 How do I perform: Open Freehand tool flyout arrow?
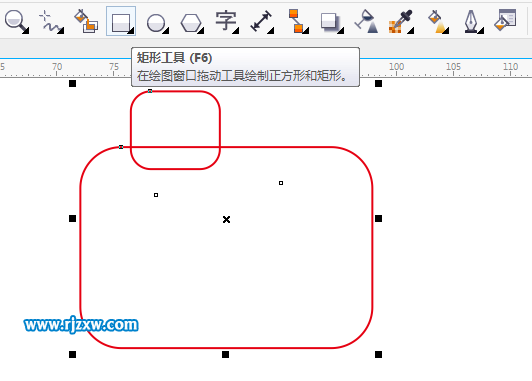[61, 31]
